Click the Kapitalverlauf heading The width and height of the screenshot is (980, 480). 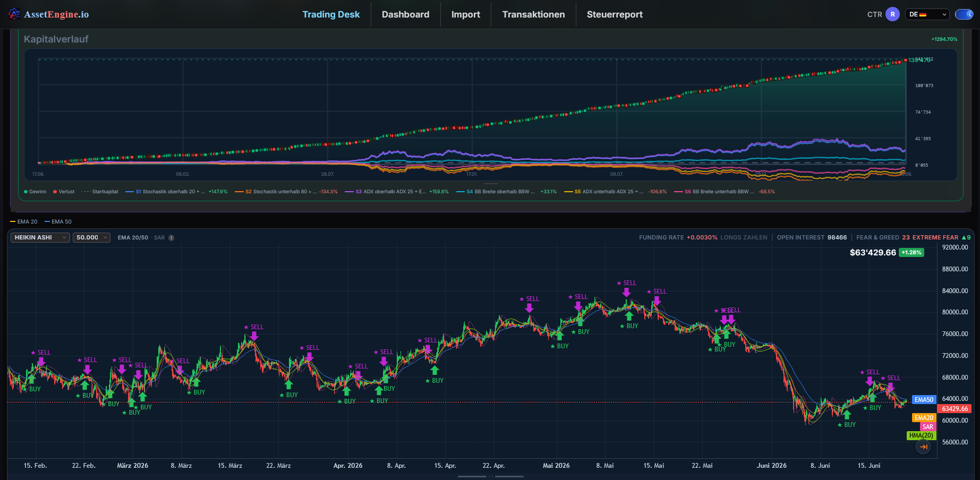pos(56,39)
